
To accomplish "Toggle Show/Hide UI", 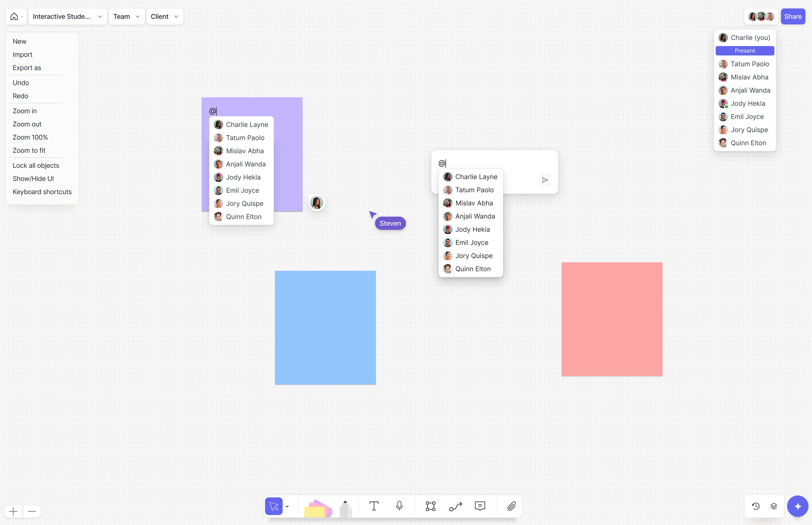I will [33, 178].
